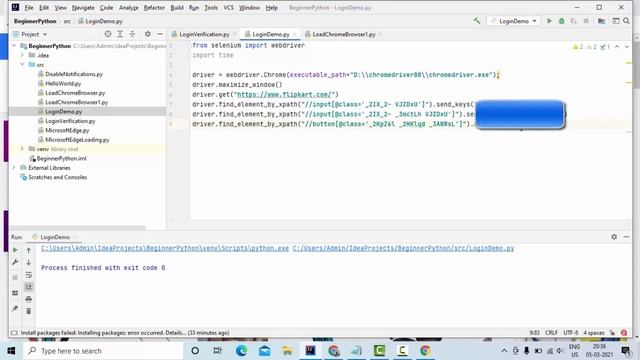The image size is (640, 360).
Task: Open the File menu
Action: tap(29, 8)
